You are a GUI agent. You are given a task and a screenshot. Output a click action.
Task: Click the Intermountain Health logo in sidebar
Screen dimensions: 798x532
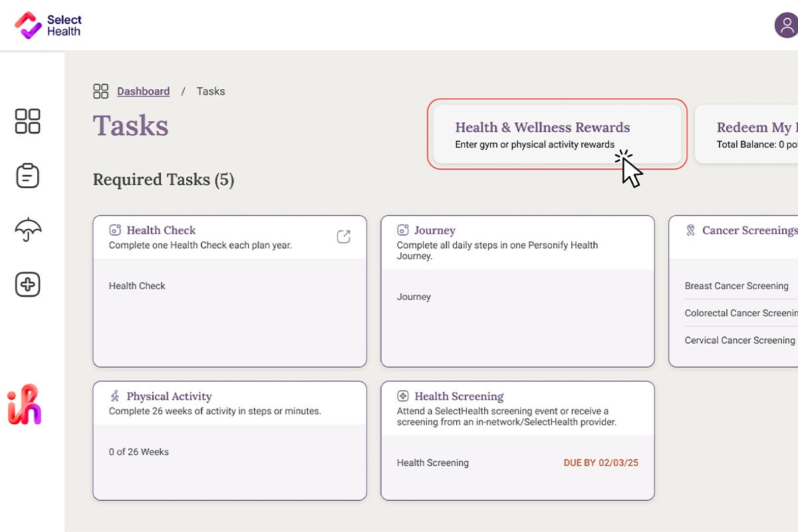pyautogui.click(x=25, y=404)
